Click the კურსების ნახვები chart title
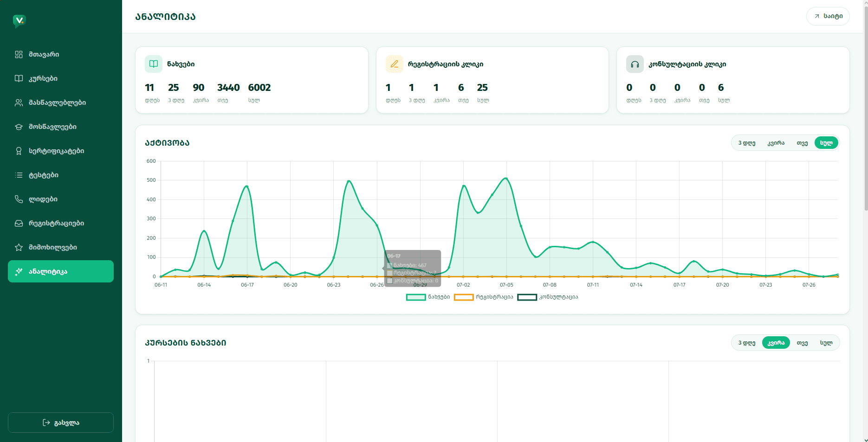 tap(186, 343)
